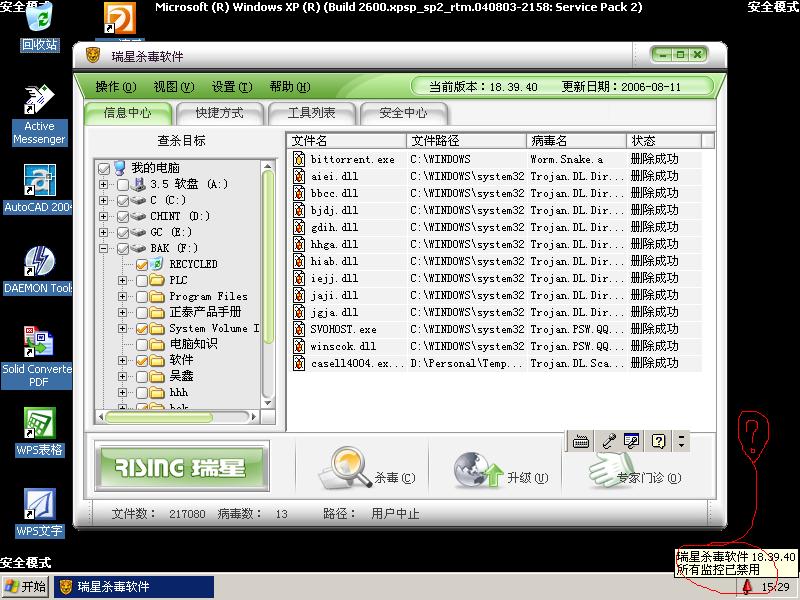
Task: Toggle 我的电脑 checkbox
Action: point(104,168)
